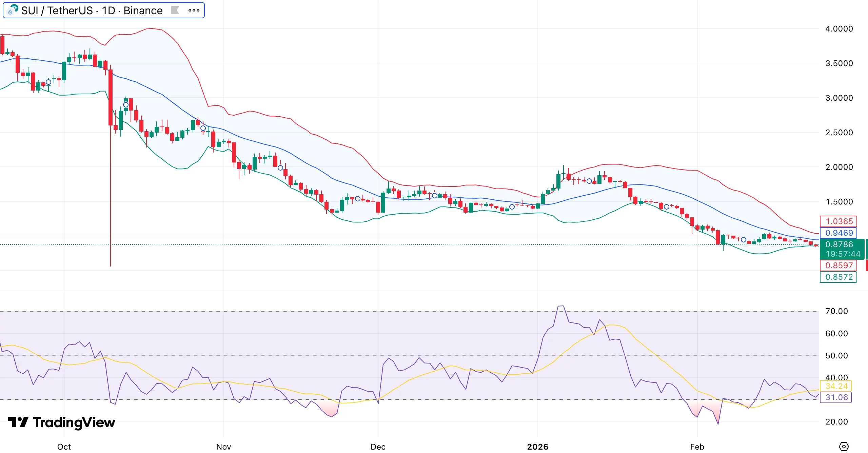
Task: Click the dotted price line across the chart
Action: tap(407, 244)
